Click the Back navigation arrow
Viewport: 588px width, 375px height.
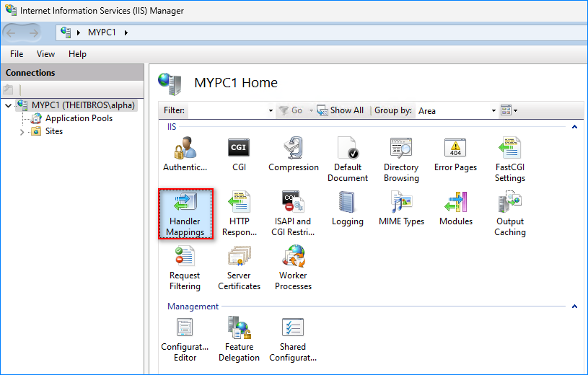coord(12,33)
